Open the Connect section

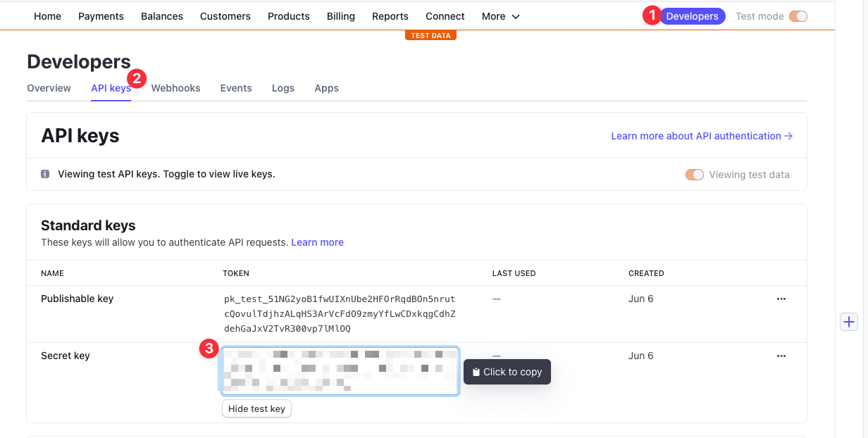445,16
